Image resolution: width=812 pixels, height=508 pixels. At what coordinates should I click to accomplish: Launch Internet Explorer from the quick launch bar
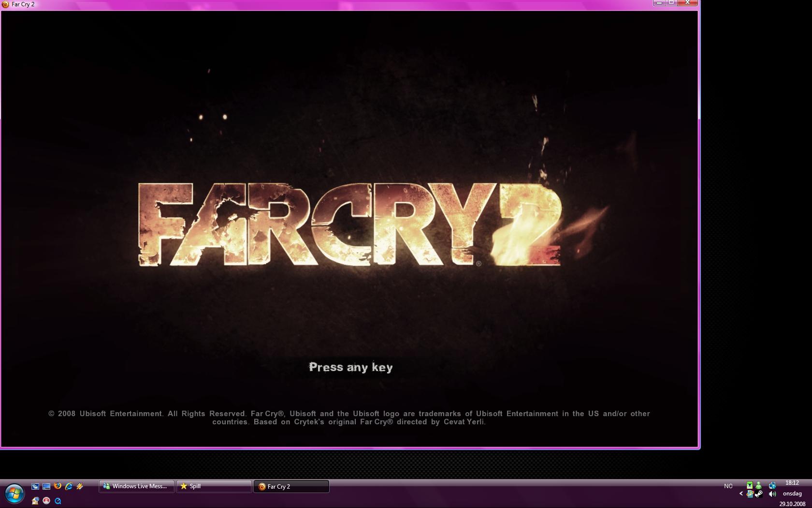69,486
